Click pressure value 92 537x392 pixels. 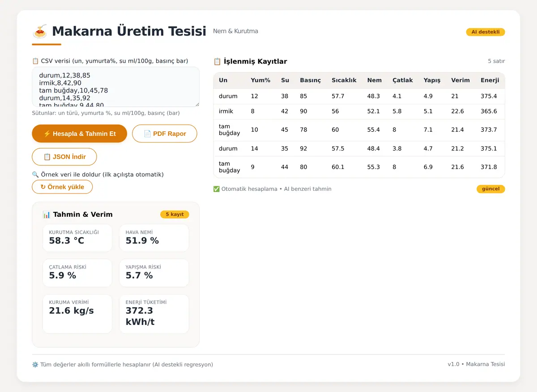(303, 148)
